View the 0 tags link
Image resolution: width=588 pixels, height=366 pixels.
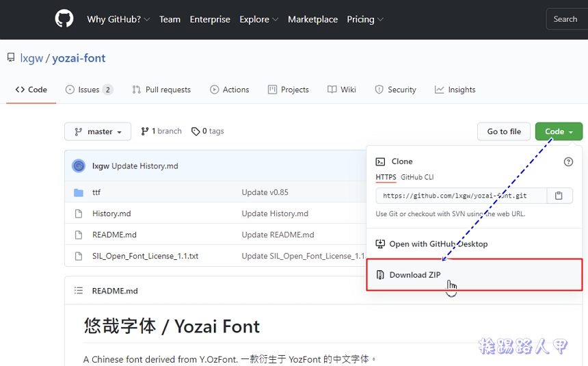coord(207,131)
